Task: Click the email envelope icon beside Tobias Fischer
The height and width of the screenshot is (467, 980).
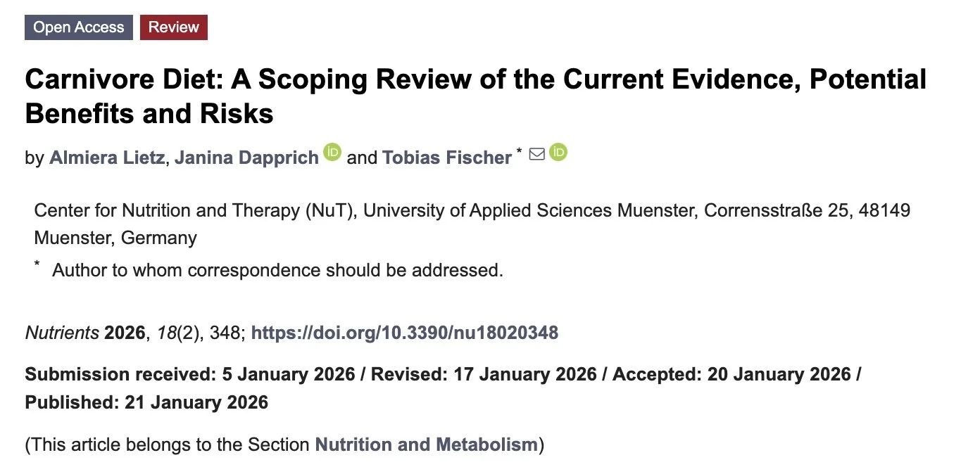Action: (x=536, y=153)
